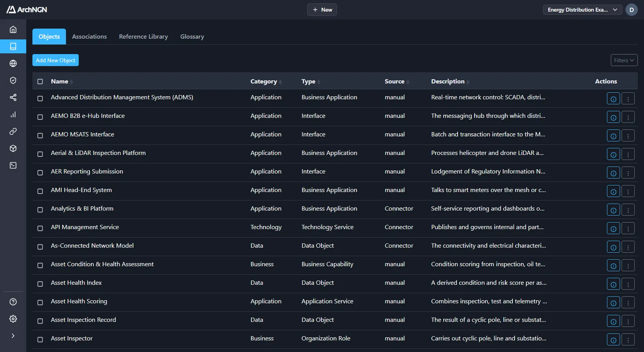
Task: Click the Add New Object button
Action: [x=56, y=60]
